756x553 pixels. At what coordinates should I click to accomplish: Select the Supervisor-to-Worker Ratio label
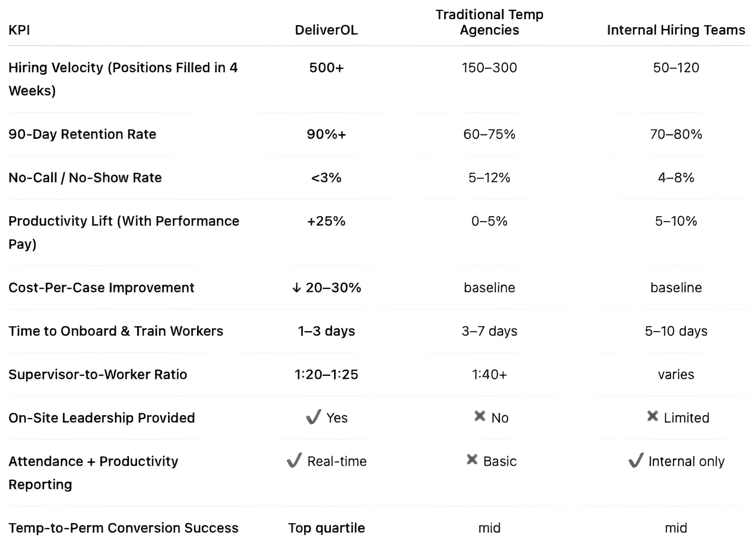click(x=98, y=374)
